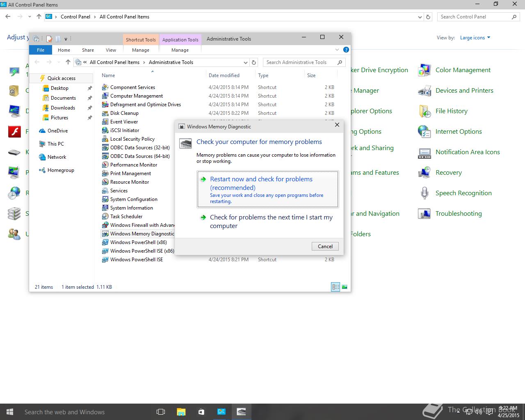Open the File tab in Explorer

pyautogui.click(x=41, y=50)
